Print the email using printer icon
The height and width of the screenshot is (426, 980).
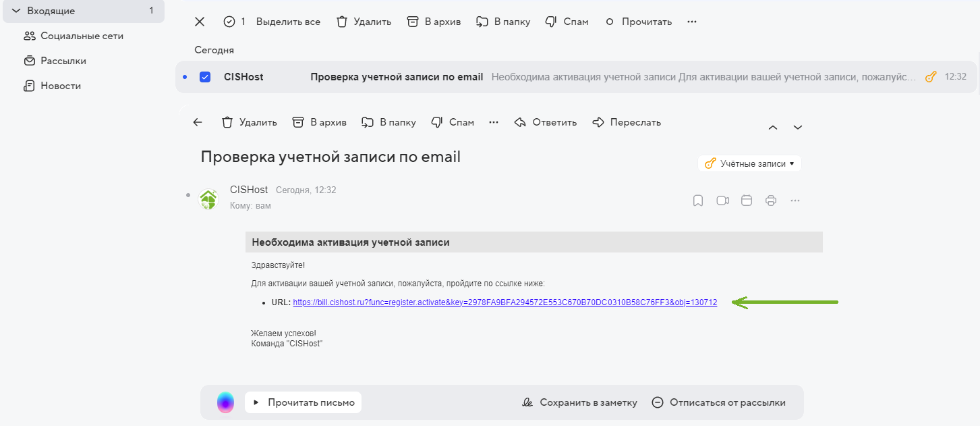771,201
